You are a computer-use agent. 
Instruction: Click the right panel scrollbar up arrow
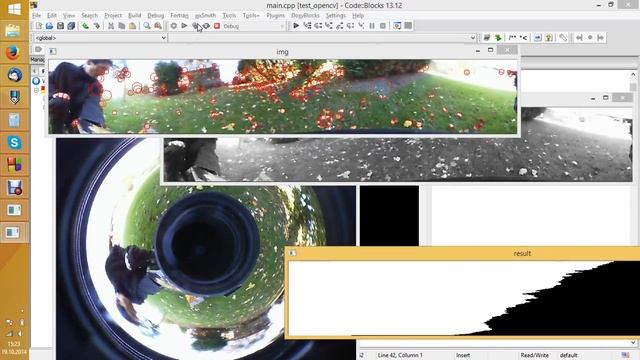(633, 75)
